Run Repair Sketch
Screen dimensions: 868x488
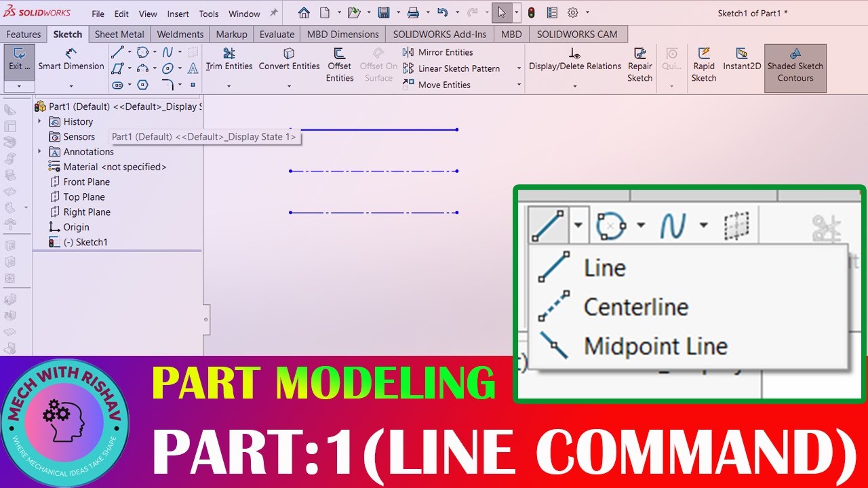tap(639, 65)
